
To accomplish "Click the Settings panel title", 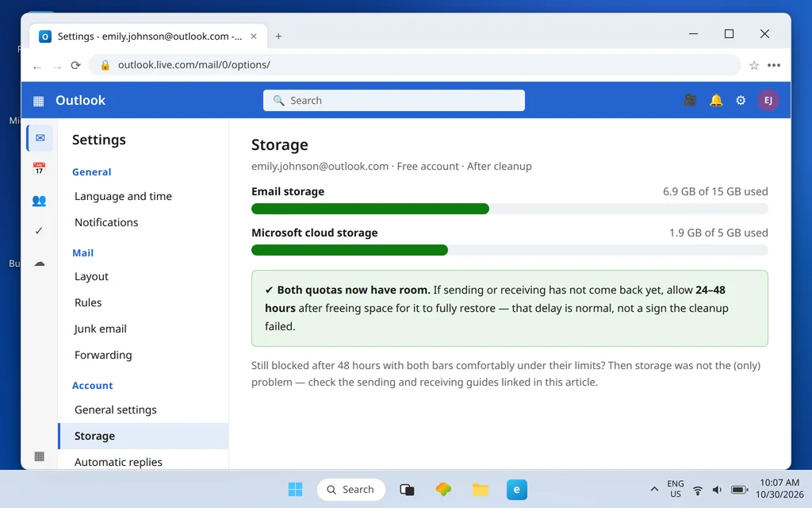I will [x=99, y=140].
